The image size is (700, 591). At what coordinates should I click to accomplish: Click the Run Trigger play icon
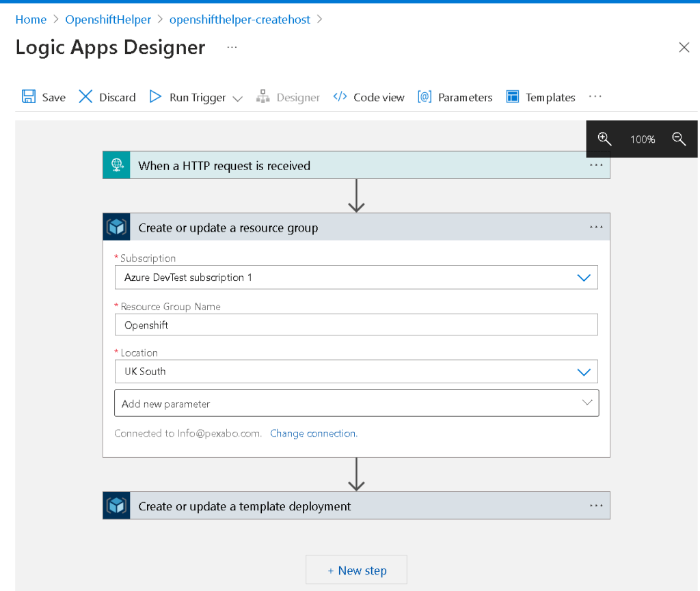tap(155, 96)
